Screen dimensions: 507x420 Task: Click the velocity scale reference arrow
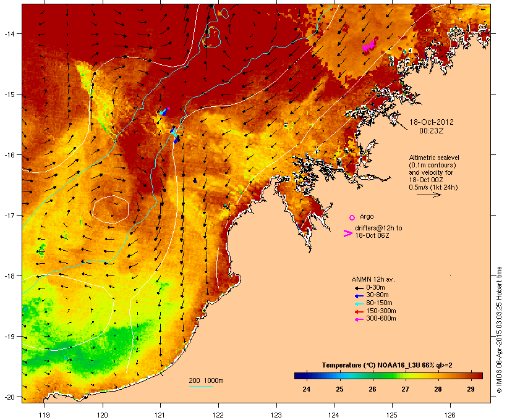(429, 195)
